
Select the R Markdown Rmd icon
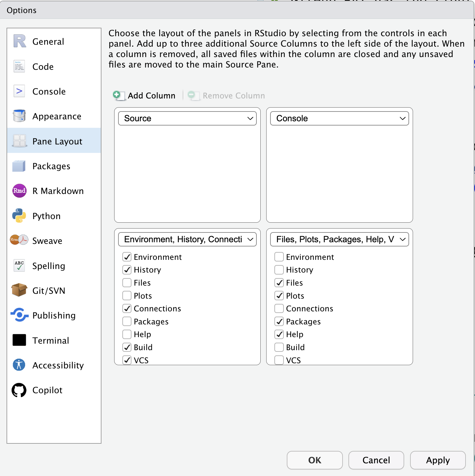(x=19, y=191)
